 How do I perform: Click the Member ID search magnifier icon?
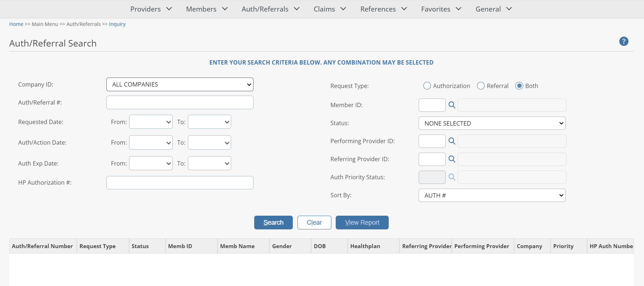[x=451, y=105]
